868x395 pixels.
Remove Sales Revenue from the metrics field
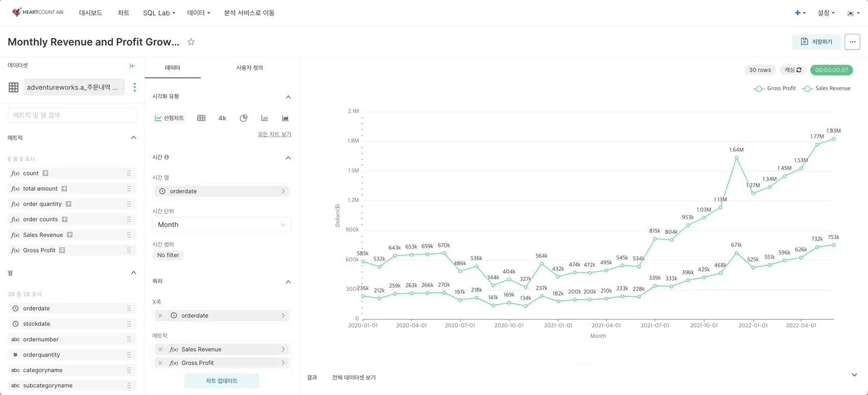coord(160,349)
